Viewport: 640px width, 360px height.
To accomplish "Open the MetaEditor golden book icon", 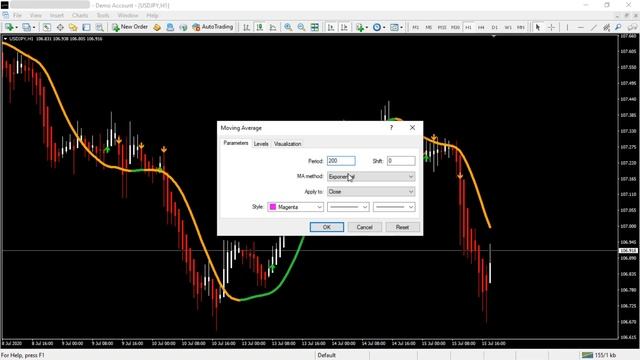I will 157,27.
